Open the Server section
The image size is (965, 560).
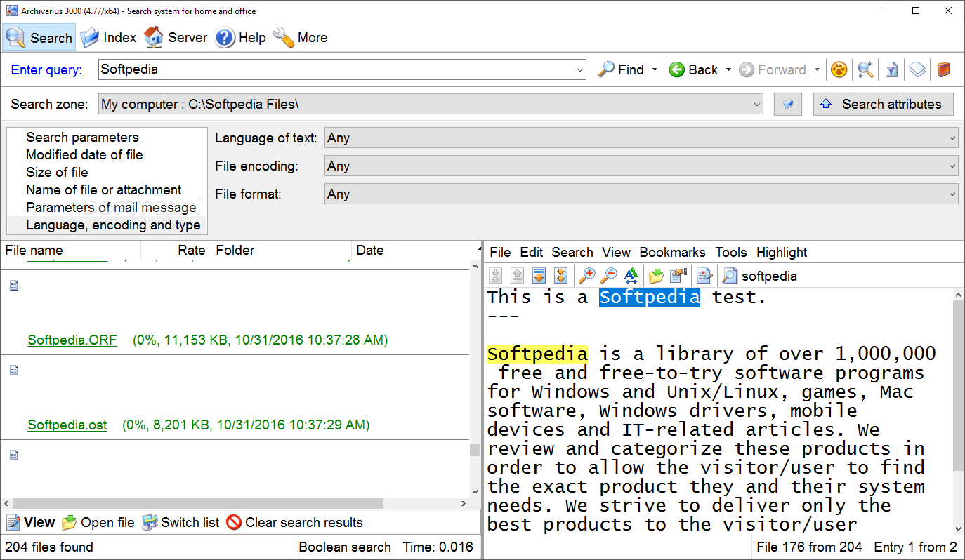[x=176, y=38]
